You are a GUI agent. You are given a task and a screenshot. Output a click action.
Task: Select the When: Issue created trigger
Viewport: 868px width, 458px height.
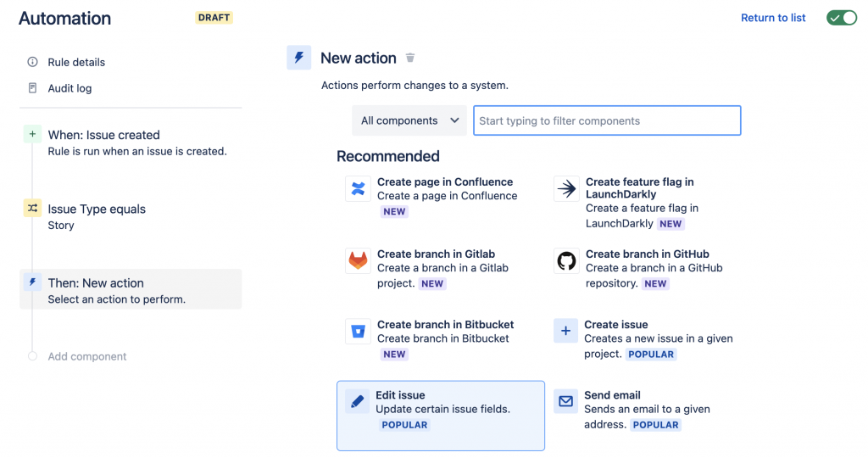point(103,135)
